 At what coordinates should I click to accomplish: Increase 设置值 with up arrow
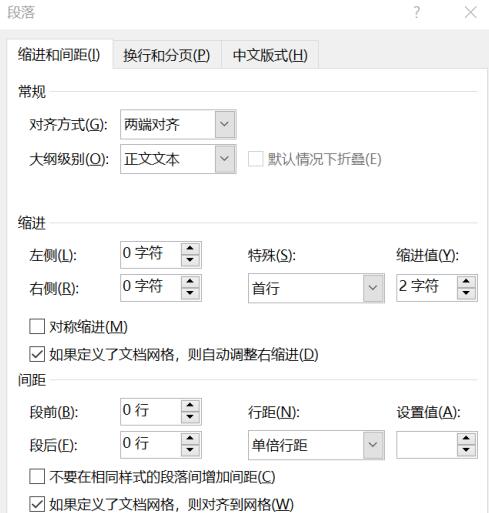pyautogui.click(x=466, y=439)
